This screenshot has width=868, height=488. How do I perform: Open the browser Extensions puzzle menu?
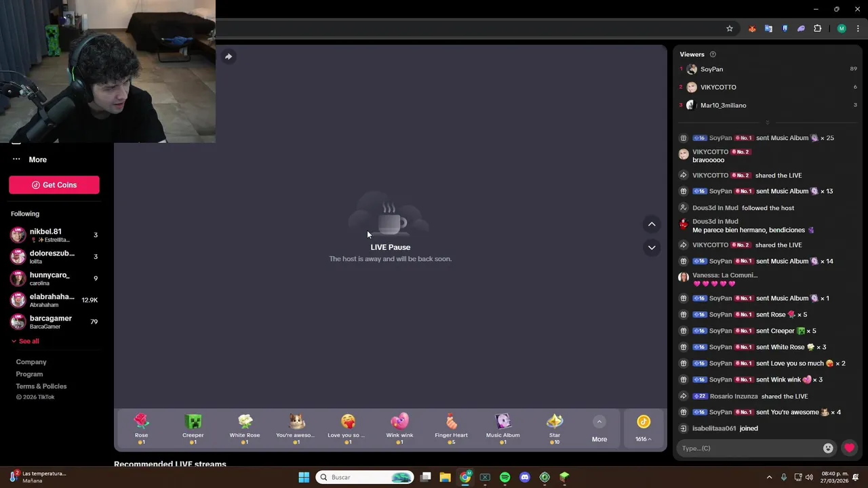[817, 28]
